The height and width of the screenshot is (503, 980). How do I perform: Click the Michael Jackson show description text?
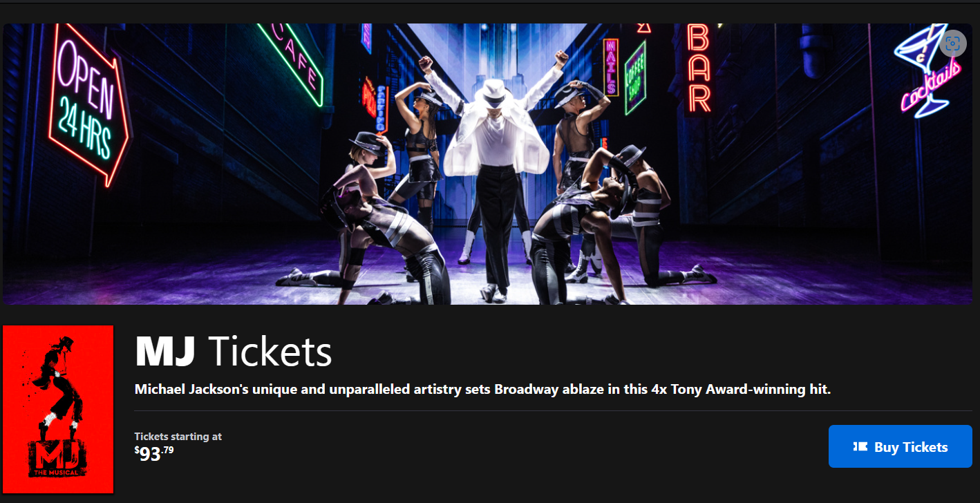pyautogui.click(x=482, y=389)
